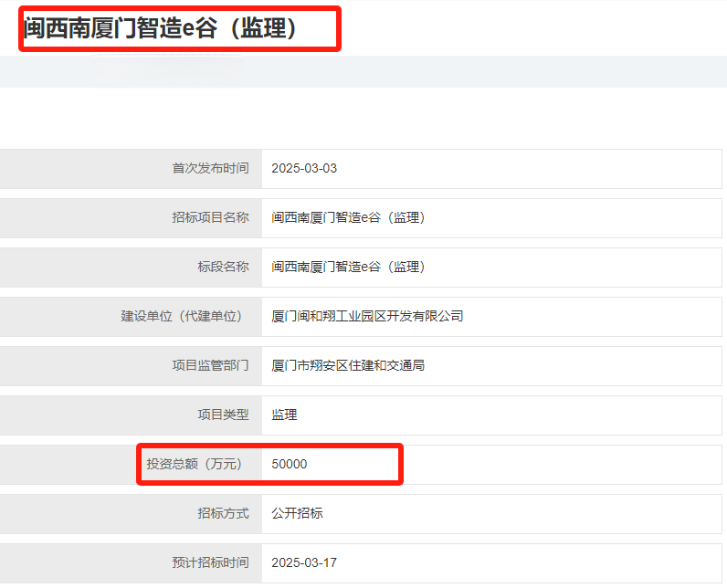Click the investment value 50000

(x=290, y=464)
